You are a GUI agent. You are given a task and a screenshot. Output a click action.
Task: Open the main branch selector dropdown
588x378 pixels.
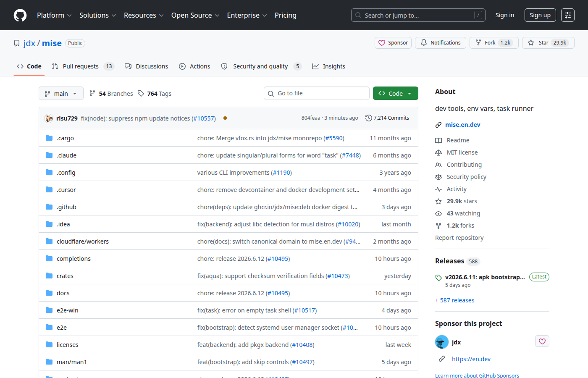(x=61, y=93)
